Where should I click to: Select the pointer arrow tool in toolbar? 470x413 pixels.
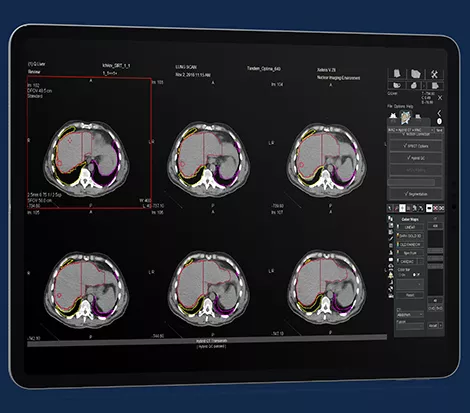pyautogui.click(x=390, y=208)
